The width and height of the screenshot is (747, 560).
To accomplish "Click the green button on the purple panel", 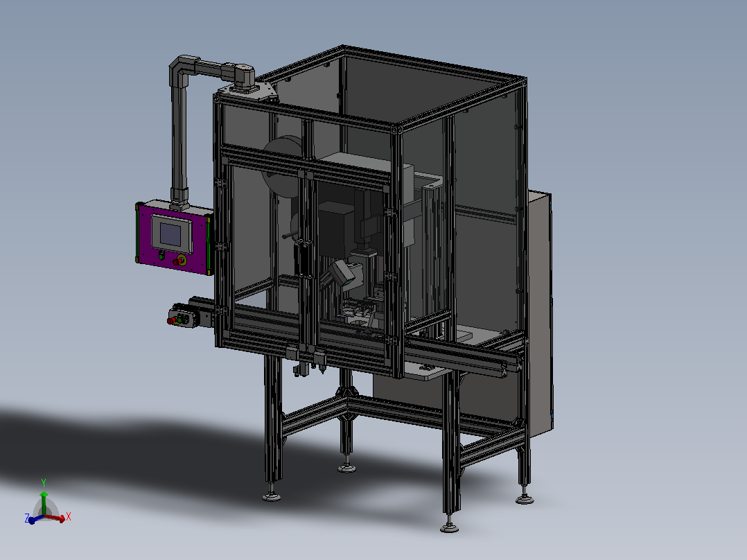I will tap(161, 256).
